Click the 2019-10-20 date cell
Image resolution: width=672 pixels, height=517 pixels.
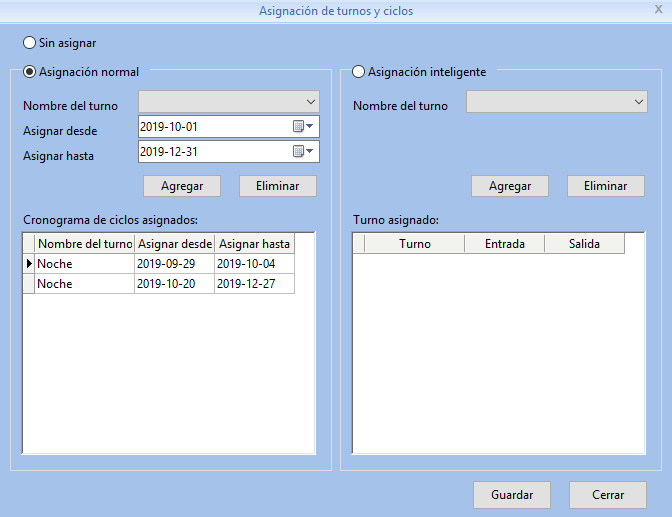tap(174, 284)
